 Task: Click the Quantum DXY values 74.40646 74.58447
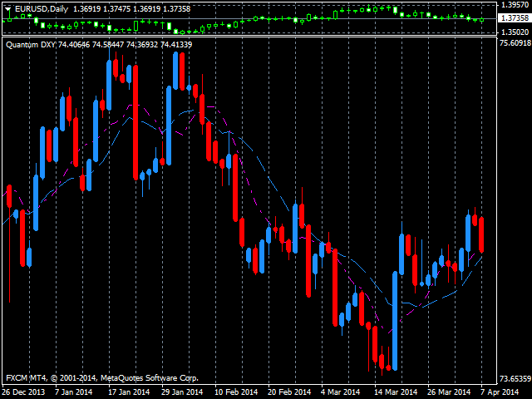tap(91, 44)
